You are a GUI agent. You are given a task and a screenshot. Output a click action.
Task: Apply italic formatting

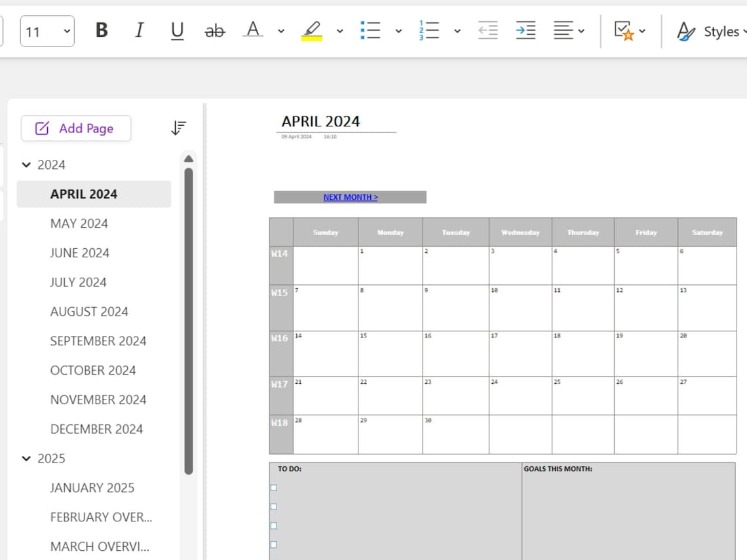pyautogui.click(x=139, y=30)
